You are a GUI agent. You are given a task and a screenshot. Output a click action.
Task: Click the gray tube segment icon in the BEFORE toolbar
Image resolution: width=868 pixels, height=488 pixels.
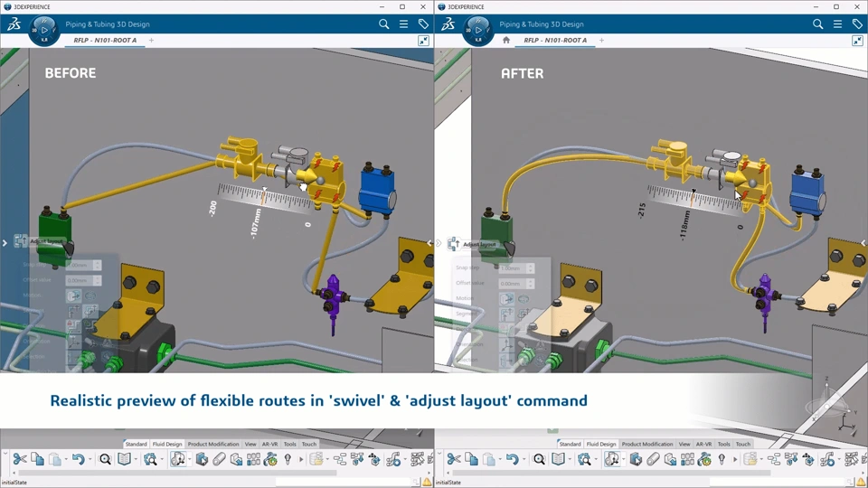click(219, 459)
